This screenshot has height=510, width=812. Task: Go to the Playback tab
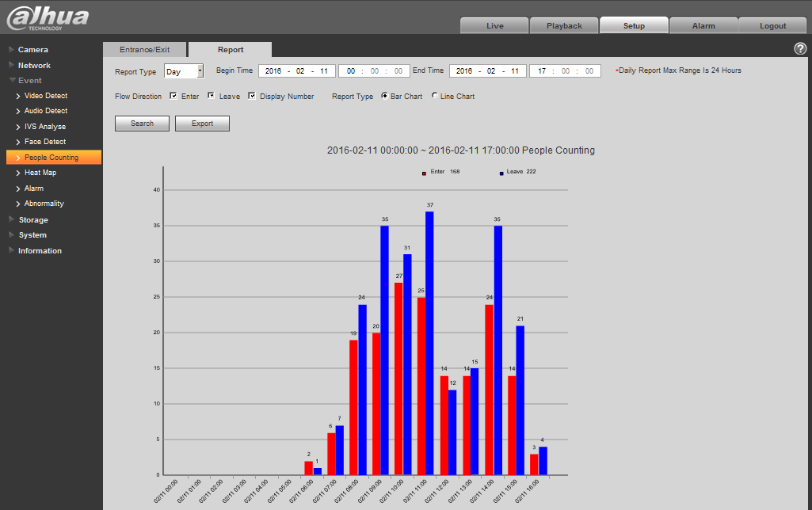(x=564, y=25)
